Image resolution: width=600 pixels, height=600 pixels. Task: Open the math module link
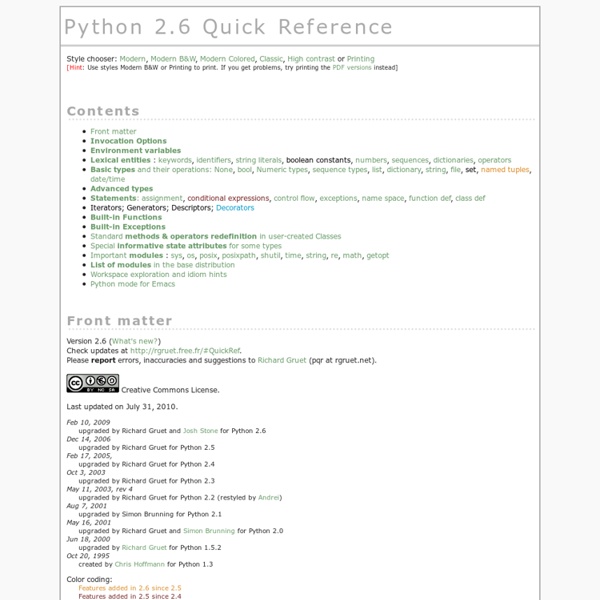[352, 255]
